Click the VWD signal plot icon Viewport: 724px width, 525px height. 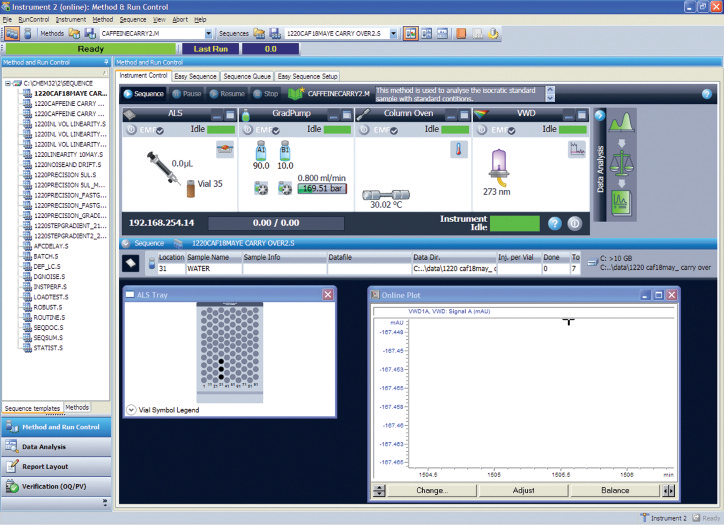click(x=577, y=150)
